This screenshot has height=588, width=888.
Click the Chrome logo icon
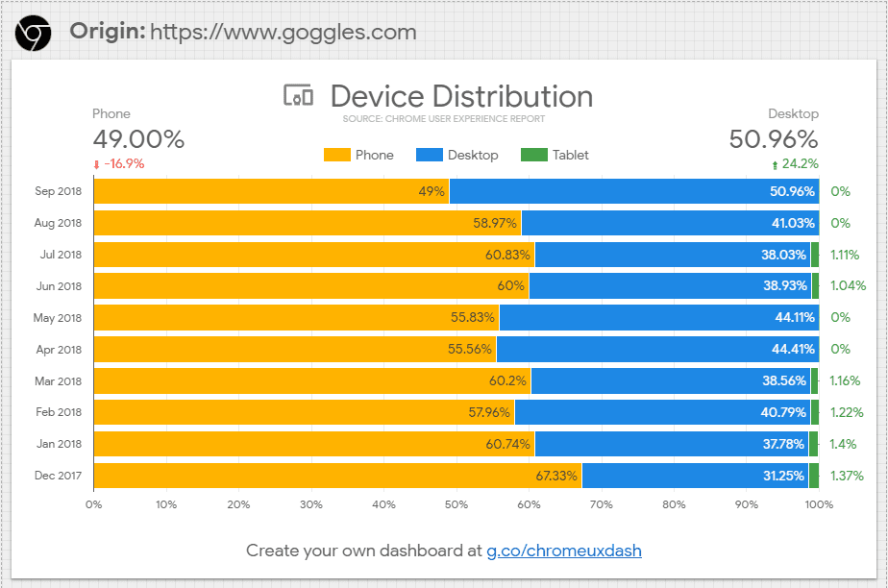coord(34,33)
